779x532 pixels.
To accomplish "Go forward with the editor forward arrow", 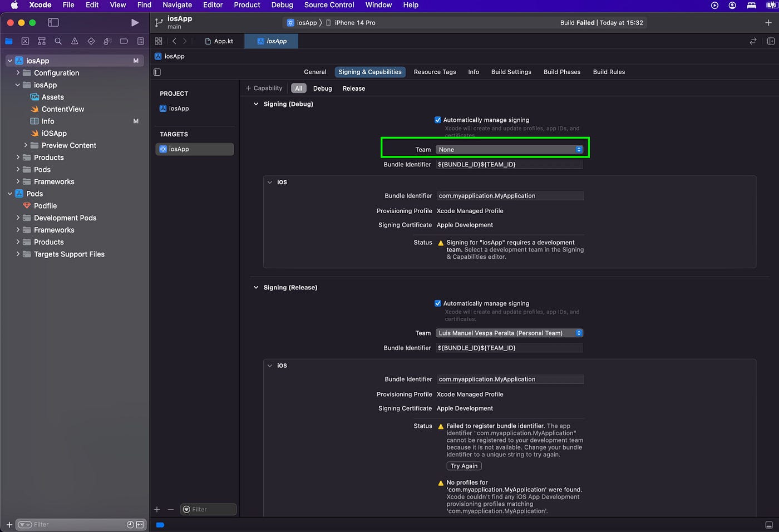I will (x=185, y=41).
